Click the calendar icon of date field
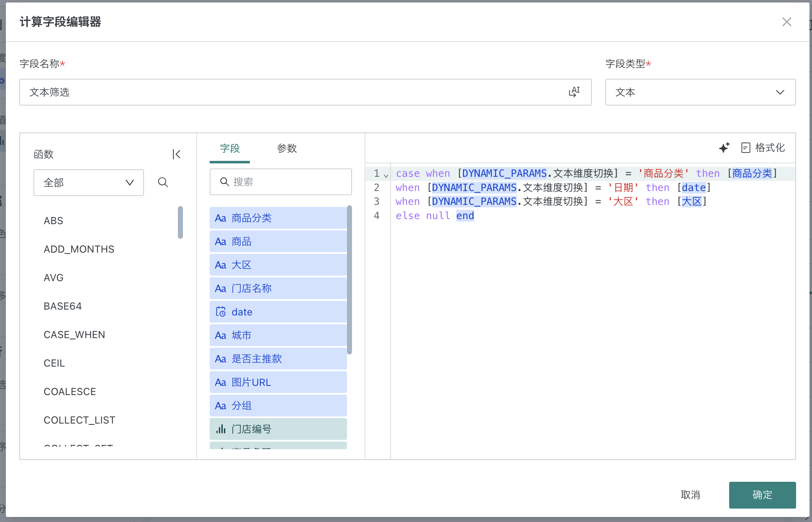Viewport: 812px width, 522px height. [x=221, y=312]
